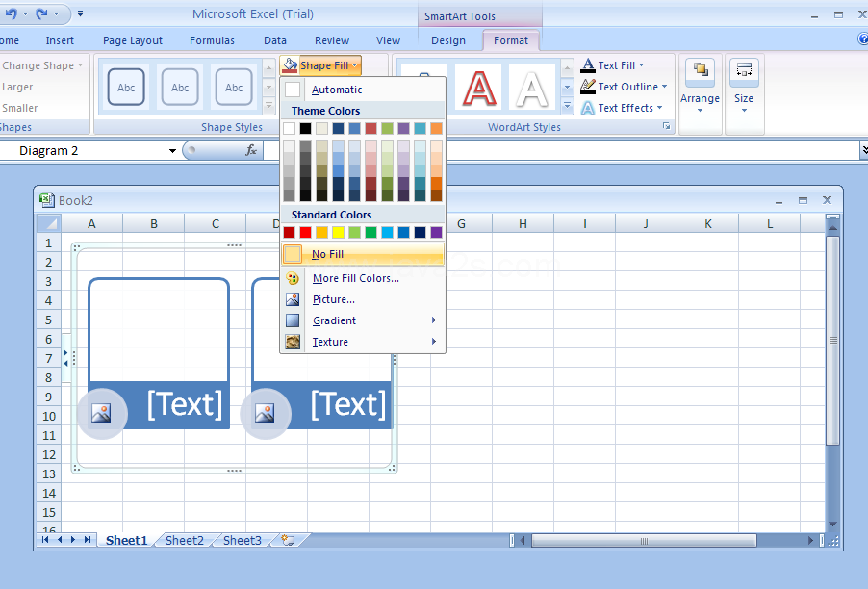Image resolution: width=868 pixels, height=589 pixels.
Task: Click the Microsoft Office Excel Help icon
Action: click(863, 38)
